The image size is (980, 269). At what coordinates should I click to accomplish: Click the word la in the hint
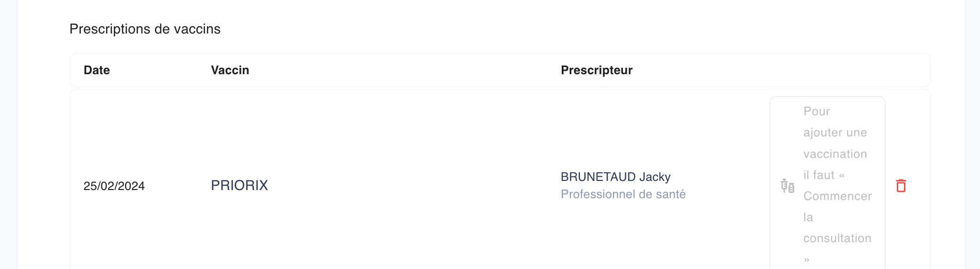(x=808, y=217)
